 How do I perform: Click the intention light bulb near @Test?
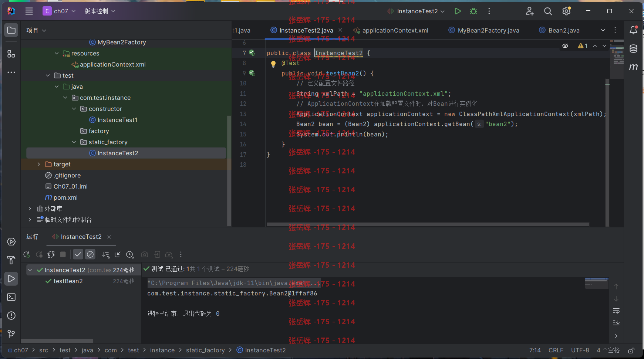[273, 64]
